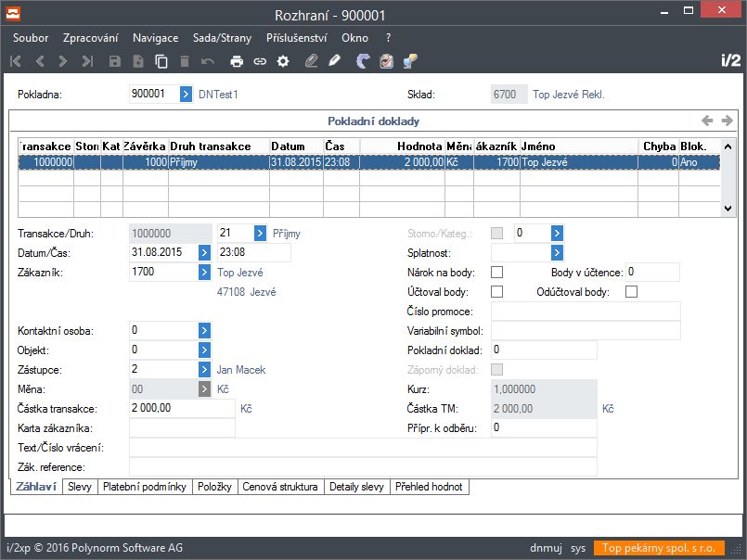
Task: Click the paint roller icon
Action: coord(410,61)
